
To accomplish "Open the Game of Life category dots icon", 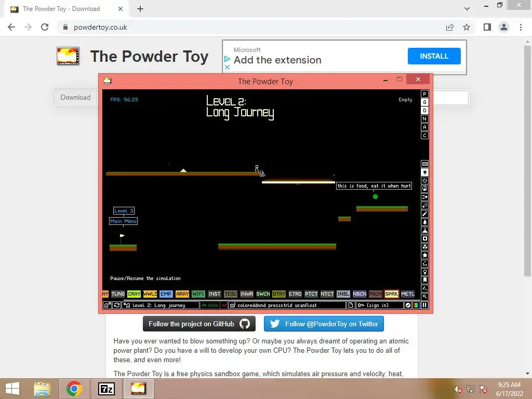I will (x=424, y=263).
